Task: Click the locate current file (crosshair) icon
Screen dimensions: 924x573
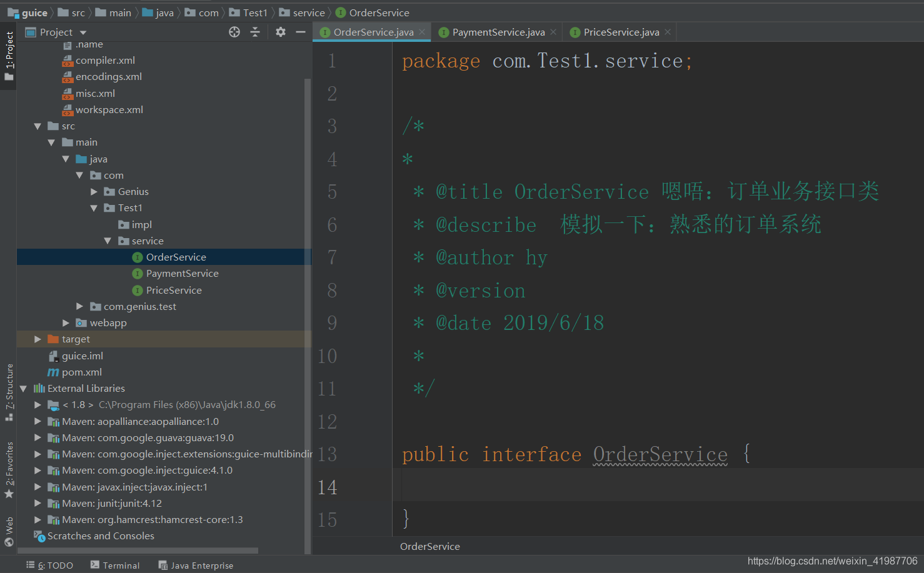Action: point(234,32)
